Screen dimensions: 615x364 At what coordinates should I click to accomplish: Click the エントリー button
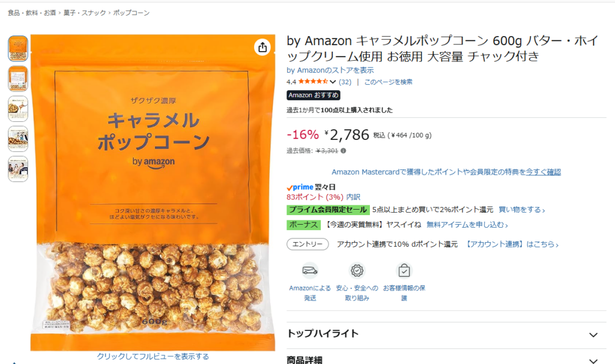(x=307, y=244)
